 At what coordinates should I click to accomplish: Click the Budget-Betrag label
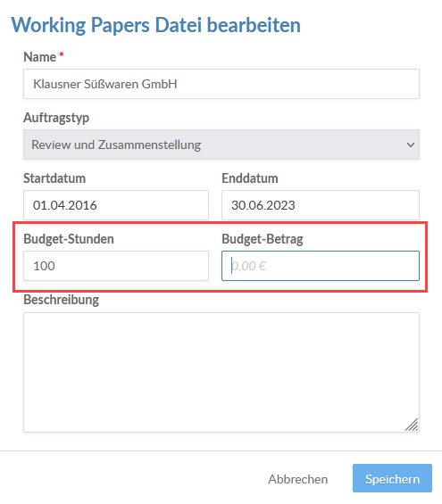[x=263, y=239]
